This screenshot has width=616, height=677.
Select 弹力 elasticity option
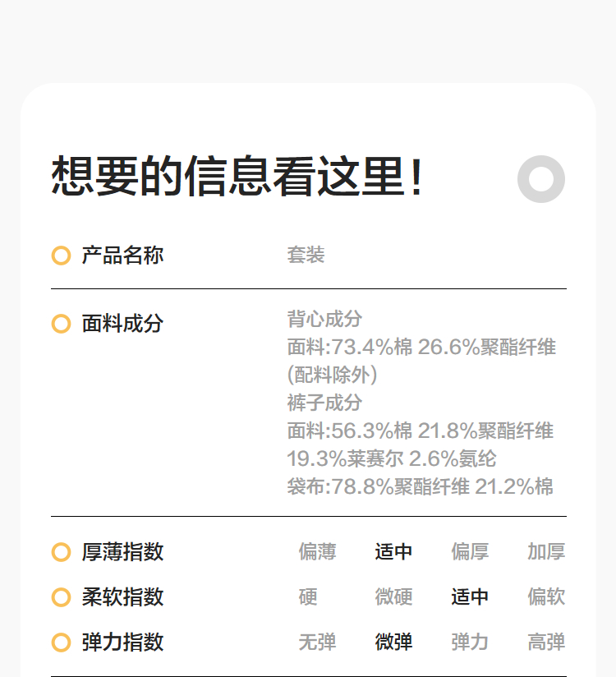[470, 642]
